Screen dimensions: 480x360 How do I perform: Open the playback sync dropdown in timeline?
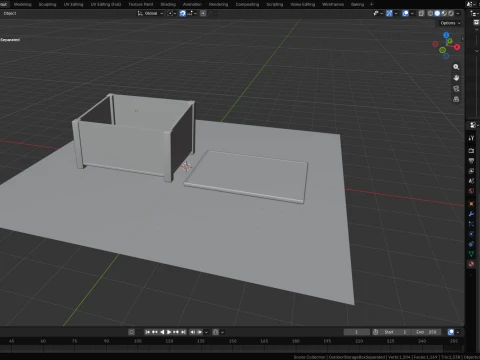(207, 332)
